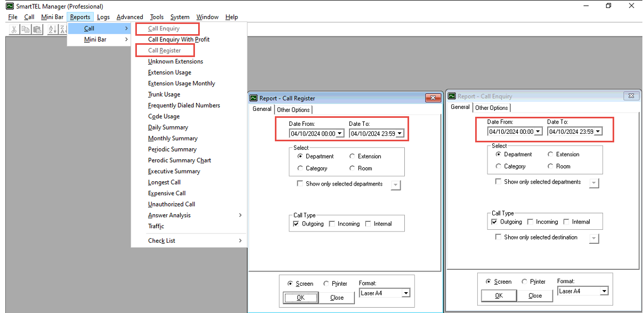The width and height of the screenshot is (644, 313).
Task: Switch to Other Options tab in Call Enquiry
Action: point(491,108)
